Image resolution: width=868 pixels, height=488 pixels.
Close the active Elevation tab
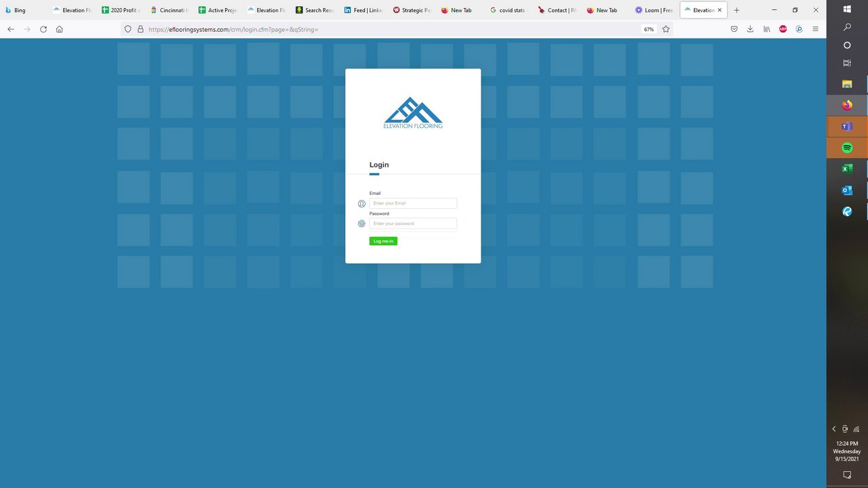click(719, 10)
